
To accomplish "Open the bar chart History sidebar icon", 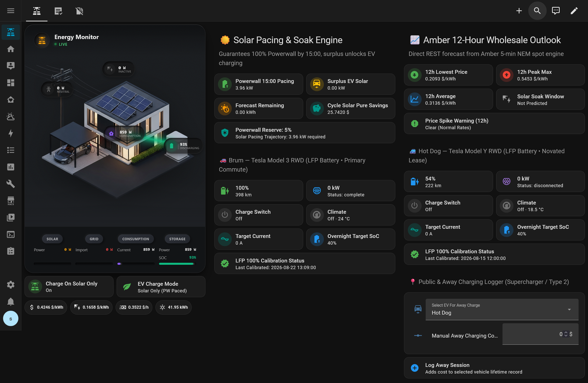I will [11, 167].
